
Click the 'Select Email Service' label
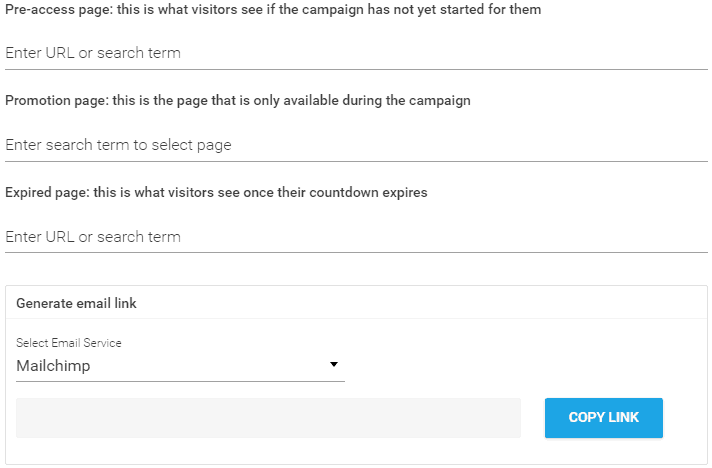[x=69, y=343]
